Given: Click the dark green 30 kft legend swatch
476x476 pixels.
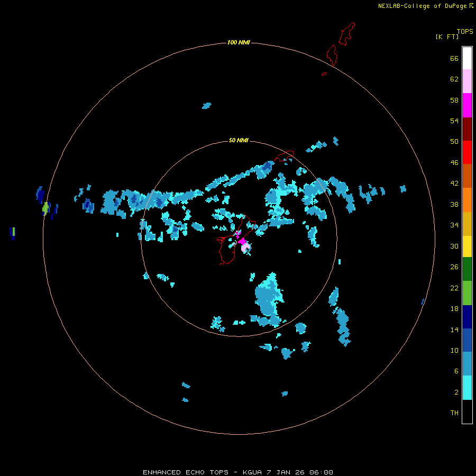Looking at the screenshot, I should (x=467, y=269).
